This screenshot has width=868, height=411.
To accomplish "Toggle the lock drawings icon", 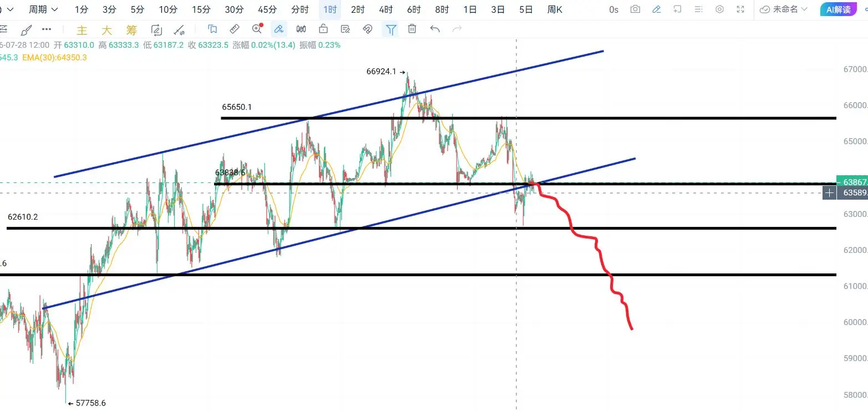I will (x=323, y=29).
